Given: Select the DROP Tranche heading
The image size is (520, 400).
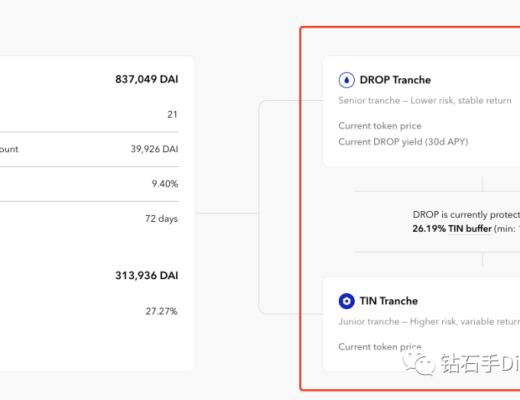Looking at the screenshot, I should tap(395, 80).
